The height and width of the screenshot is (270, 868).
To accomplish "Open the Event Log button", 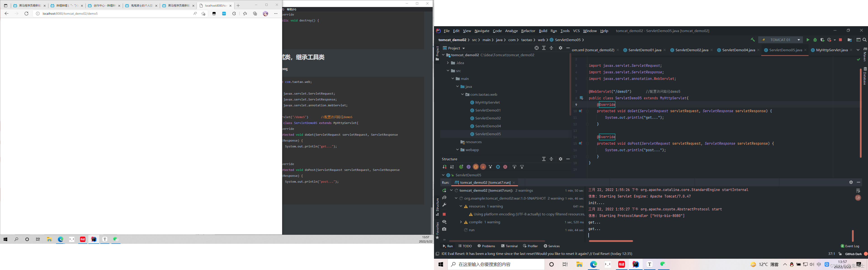I will pyautogui.click(x=850, y=246).
